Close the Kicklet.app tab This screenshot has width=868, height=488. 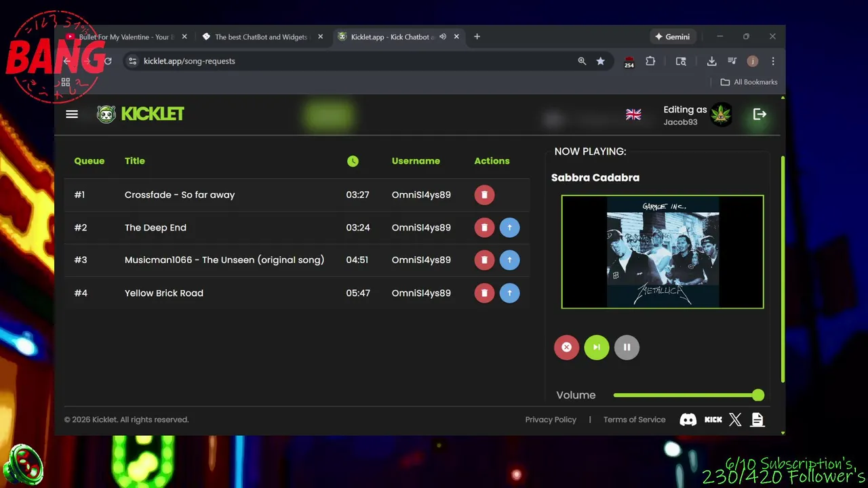click(456, 37)
